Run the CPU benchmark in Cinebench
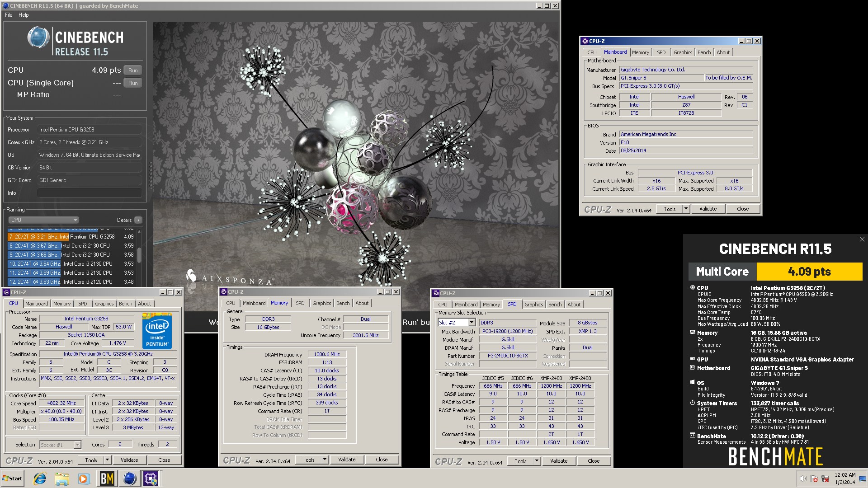This screenshot has width=868, height=488. pyautogui.click(x=133, y=70)
